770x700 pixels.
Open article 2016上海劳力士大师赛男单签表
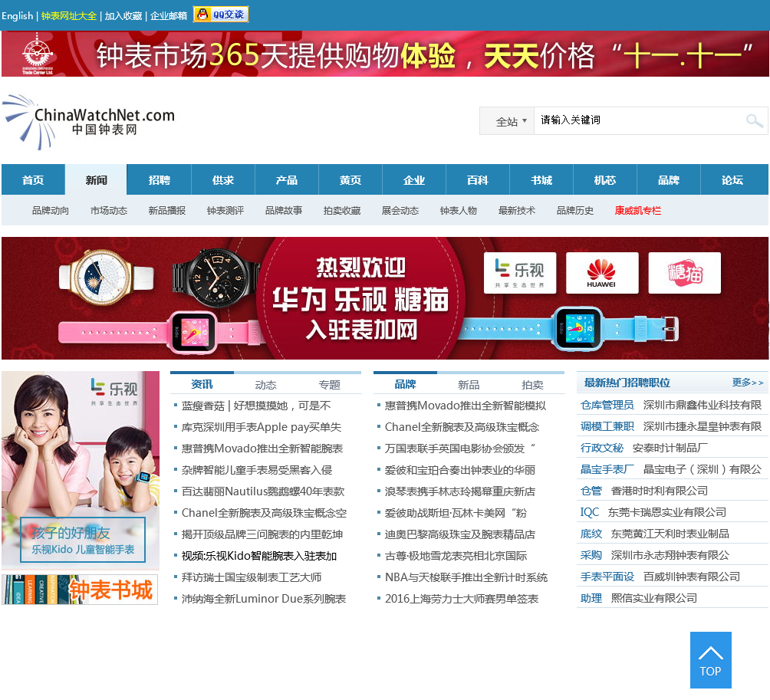click(462, 599)
